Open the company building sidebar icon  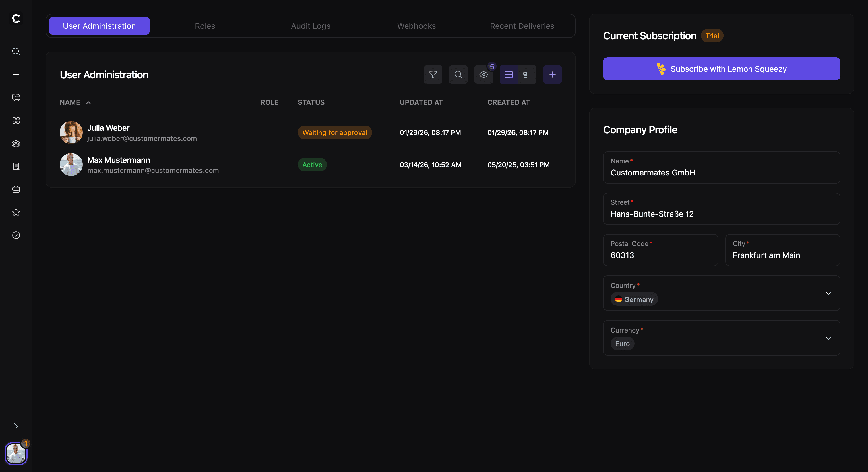click(x=16, y=166)
